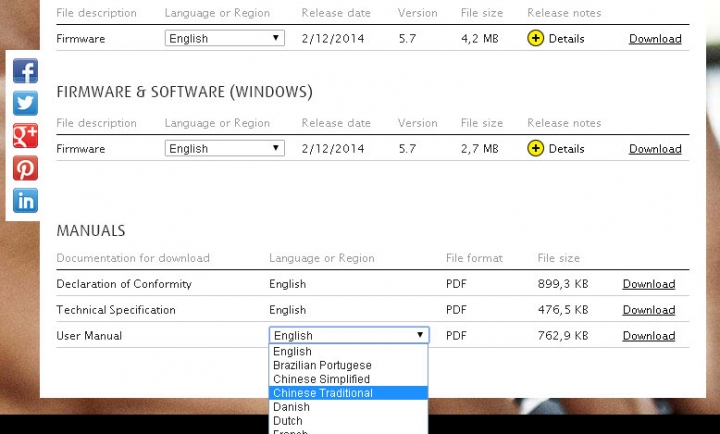Viewport: 720px width, 434px height.
Task: Choose English in the language list
Action: pyautogui.click(x=348, y=351)
